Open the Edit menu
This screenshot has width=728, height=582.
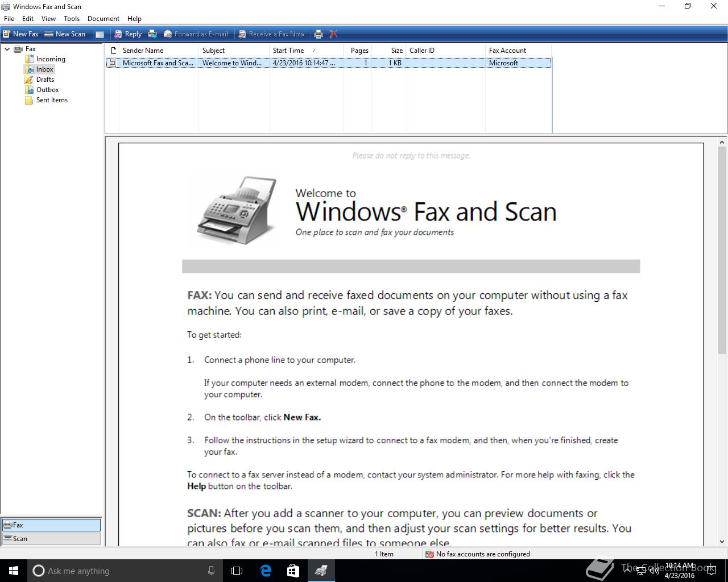click(28, 19)
